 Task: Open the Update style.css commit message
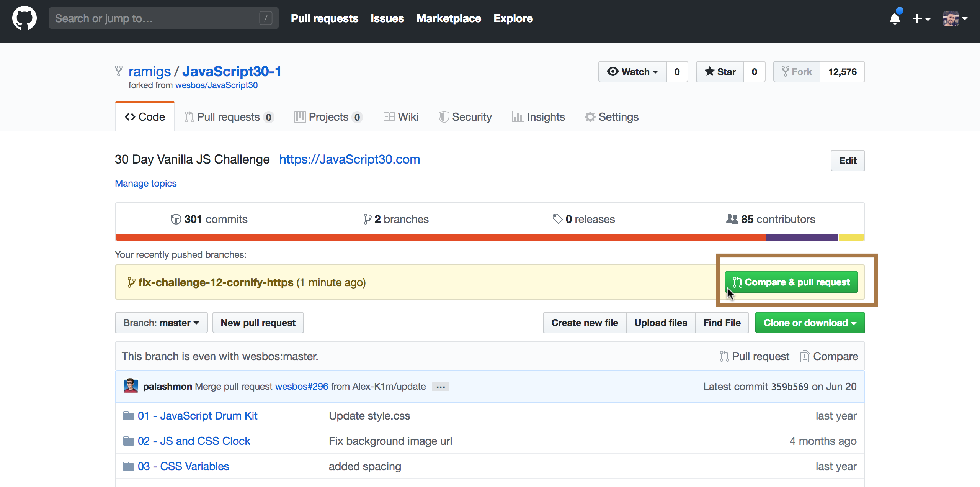click(x=369, y=416)
